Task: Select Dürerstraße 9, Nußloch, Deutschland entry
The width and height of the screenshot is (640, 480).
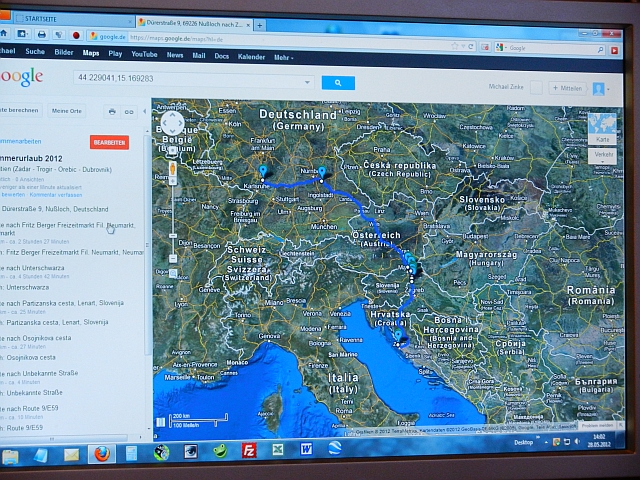Action: click(x=55, y=209)
